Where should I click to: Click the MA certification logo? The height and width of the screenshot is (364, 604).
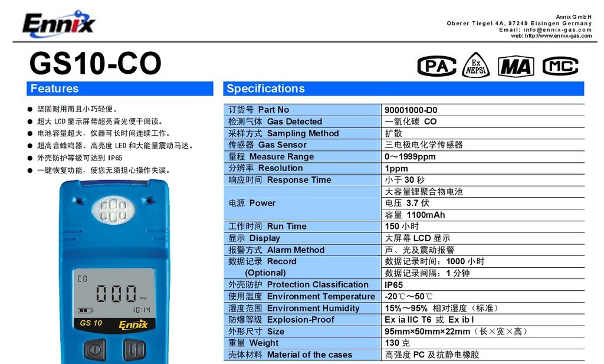[x=516, y=66]
